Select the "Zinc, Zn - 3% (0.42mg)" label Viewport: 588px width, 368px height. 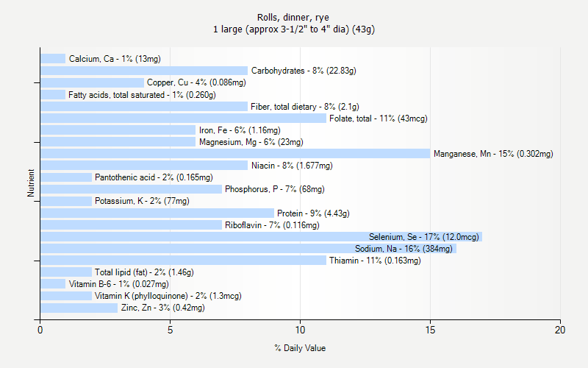pyautogui.click(x=162, y=308)
